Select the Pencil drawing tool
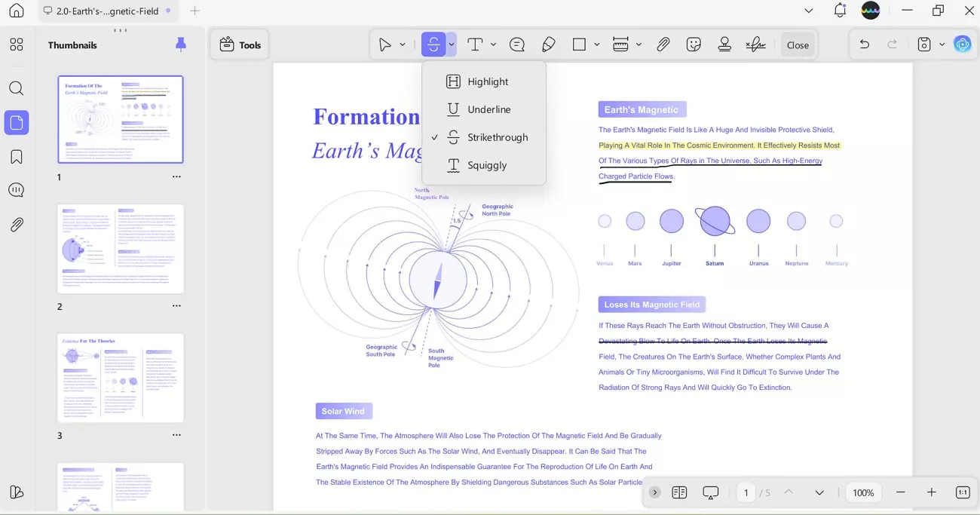Viewport: 980px width, 515px height. pyautogui.click(x=549, y=45)
